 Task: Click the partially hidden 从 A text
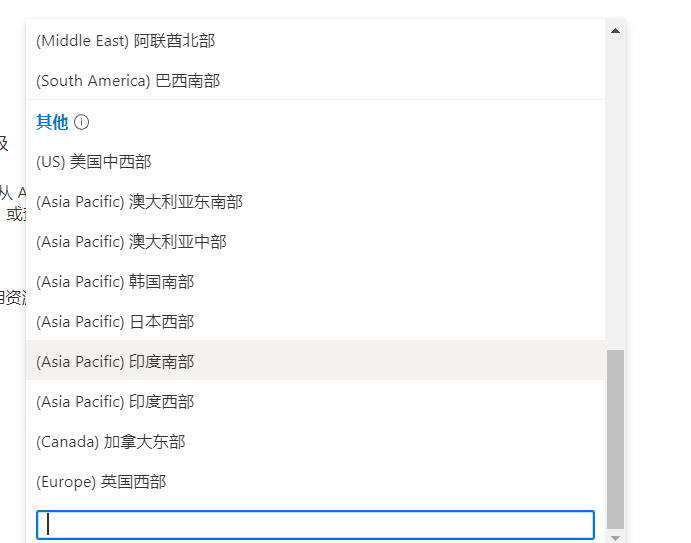(x=12, y=192)
